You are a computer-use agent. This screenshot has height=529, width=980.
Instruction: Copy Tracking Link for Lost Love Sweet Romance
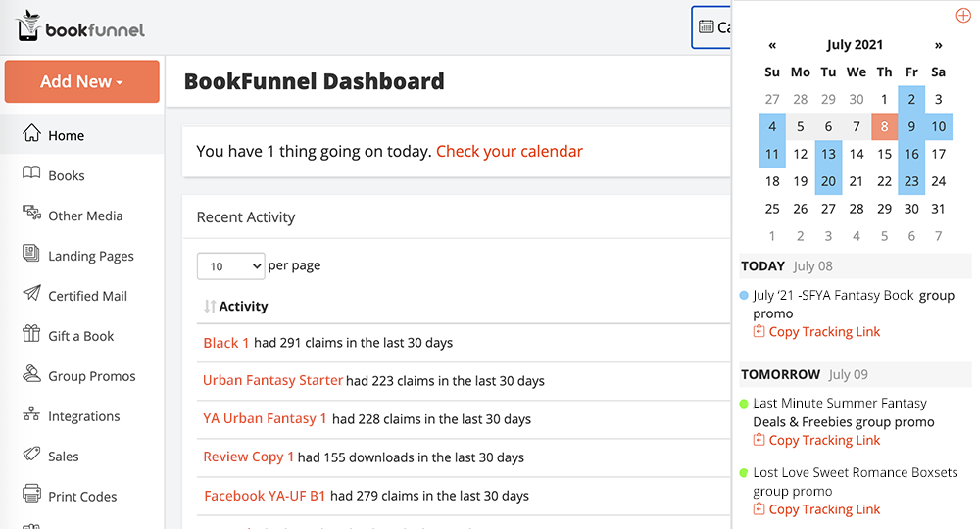tap(824, 509)
